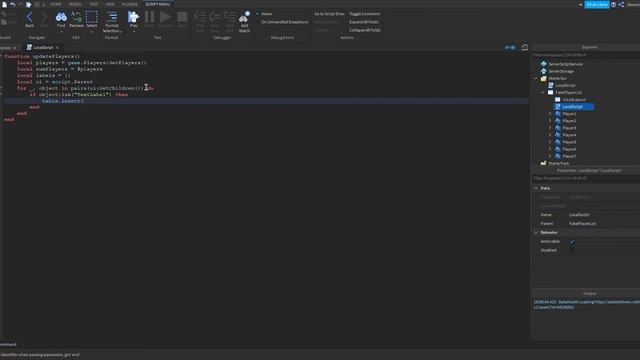Viewport: 640px width, 360px height.
Task: Select On Unhandled Exceptions option
Action: coord(284,22)
